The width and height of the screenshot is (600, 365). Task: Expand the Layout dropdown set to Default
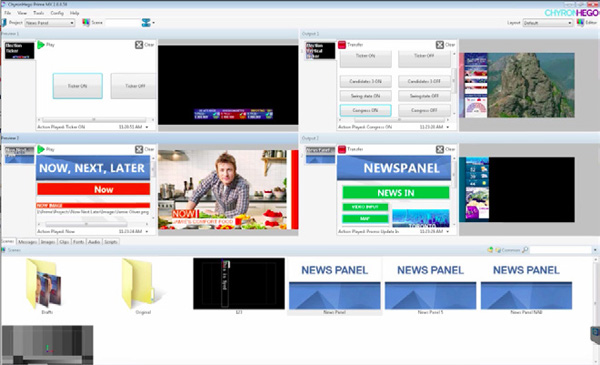click(548, 23)
